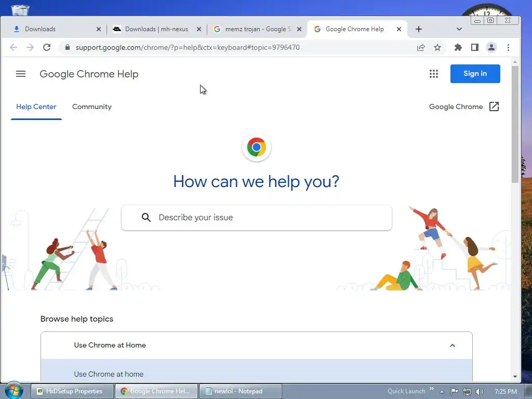Open the network tray icon
The width and height of the screenshot is (532, 399).
click(x=467, y=392)
